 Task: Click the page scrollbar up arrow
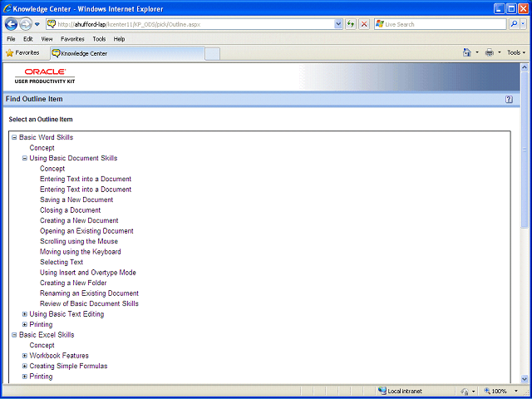click(525, 67)
